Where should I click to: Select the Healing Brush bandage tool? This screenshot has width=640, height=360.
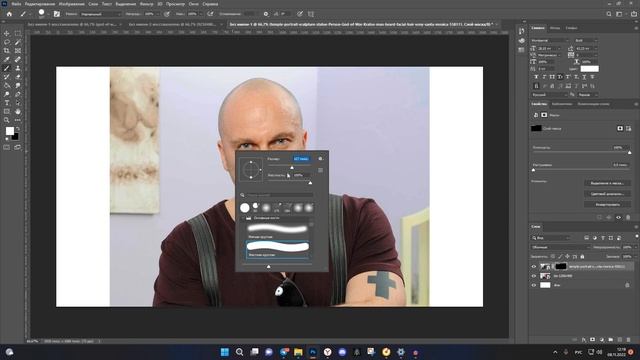tap(18, 60)
